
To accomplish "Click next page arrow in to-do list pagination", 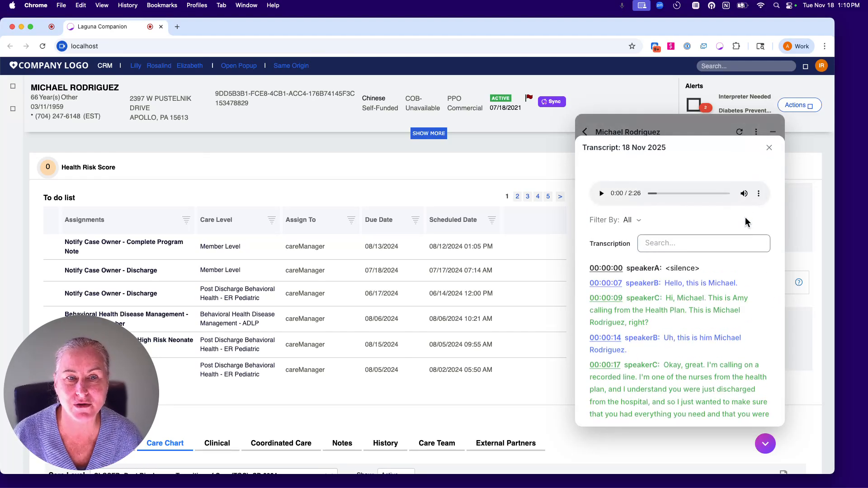I will (x=560, y=197).
